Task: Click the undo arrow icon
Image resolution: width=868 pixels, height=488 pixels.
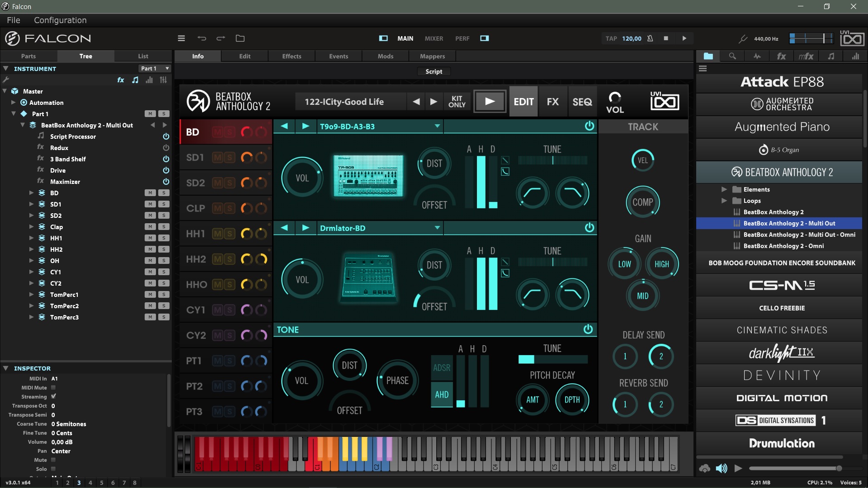Action: [202, 38]
